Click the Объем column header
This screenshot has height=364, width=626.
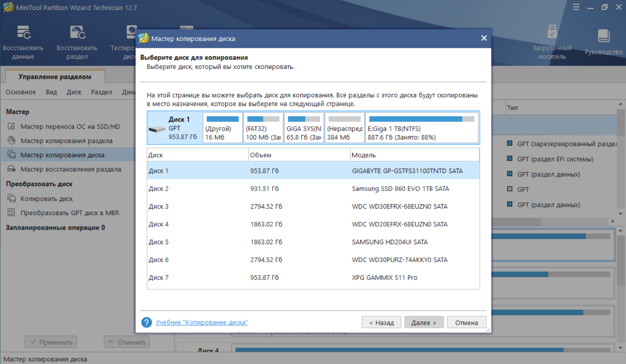pos(299,155)
